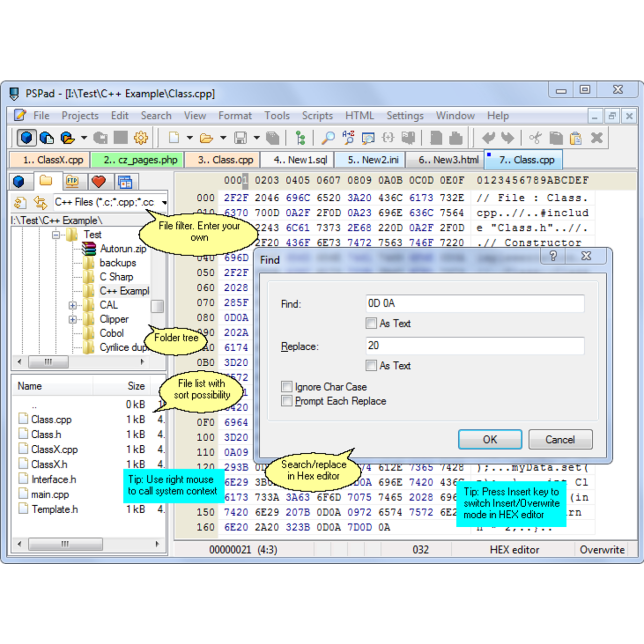The image size is (644, 644).
Task: Click the paste clipboard icon in toolbar
Action: (576, 138)
